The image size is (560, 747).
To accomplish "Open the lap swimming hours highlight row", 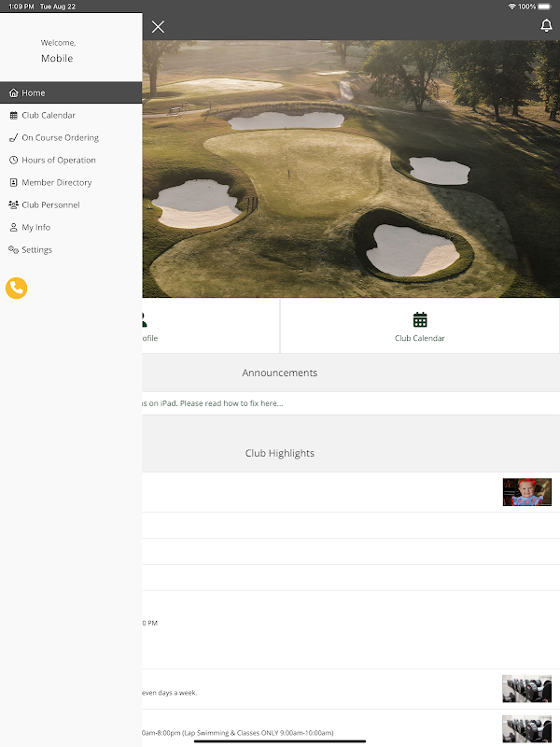I will point(351,728).
